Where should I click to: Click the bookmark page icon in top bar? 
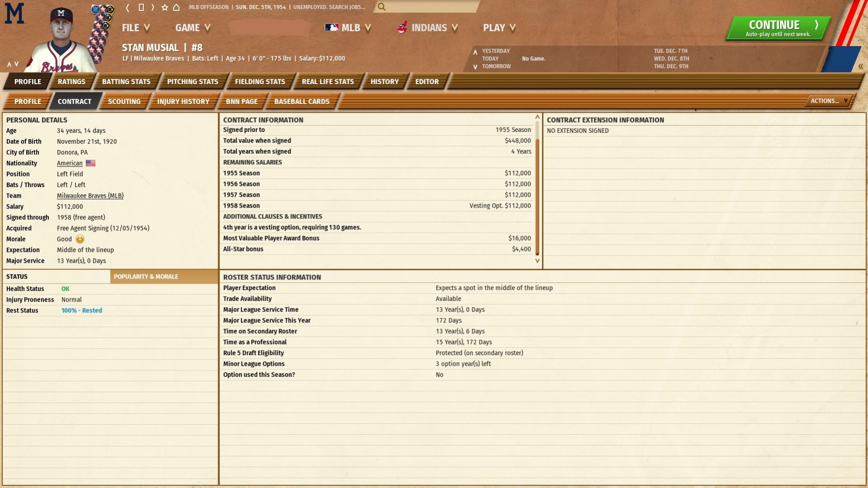141,7
